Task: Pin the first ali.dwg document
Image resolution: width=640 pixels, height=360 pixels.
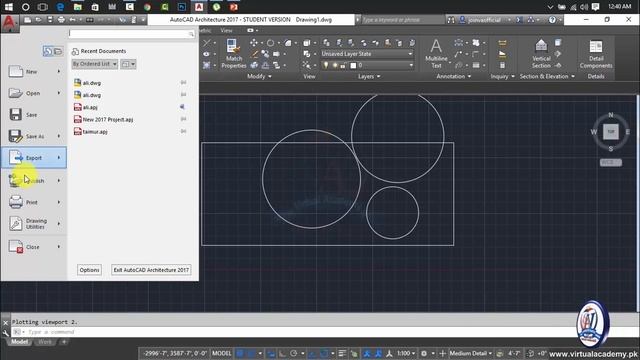Action: (x=183, y=82)
